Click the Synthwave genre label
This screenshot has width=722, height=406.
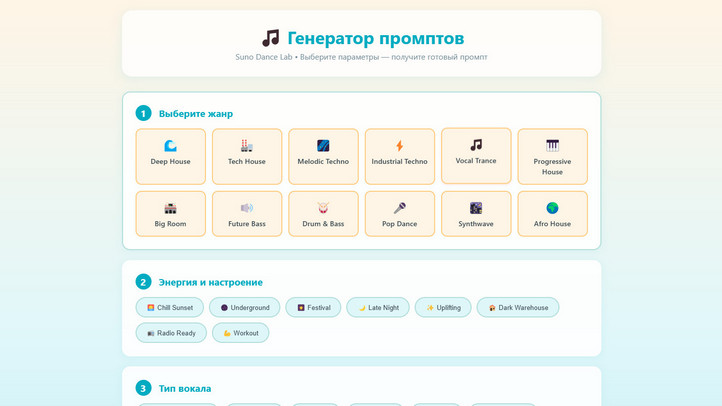point(476,224)
